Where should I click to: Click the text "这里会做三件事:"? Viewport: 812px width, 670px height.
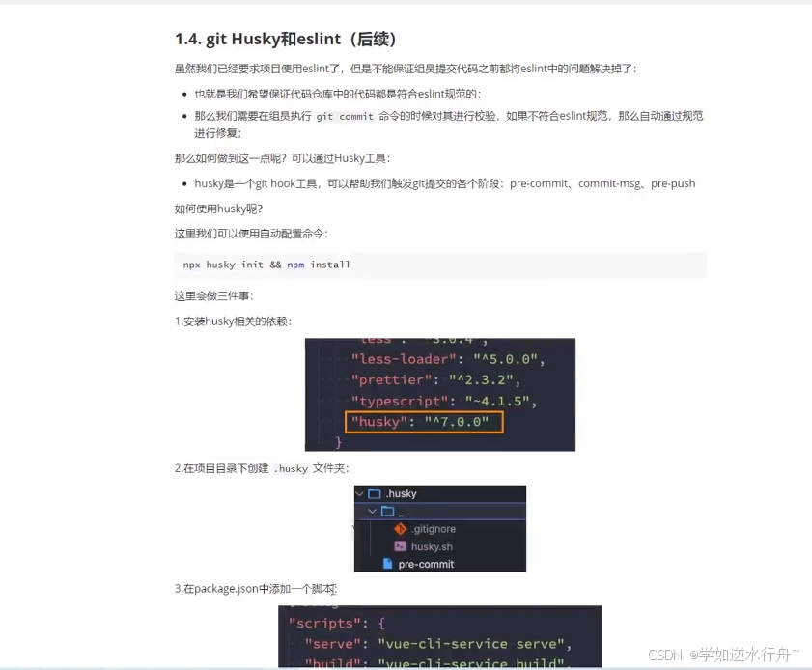(214, 296)
